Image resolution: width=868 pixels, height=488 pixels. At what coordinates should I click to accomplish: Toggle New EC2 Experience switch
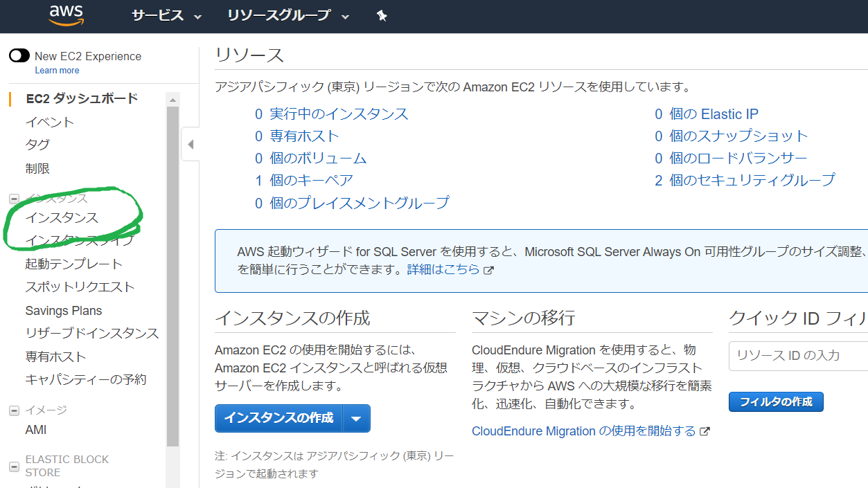click(19, 56)
